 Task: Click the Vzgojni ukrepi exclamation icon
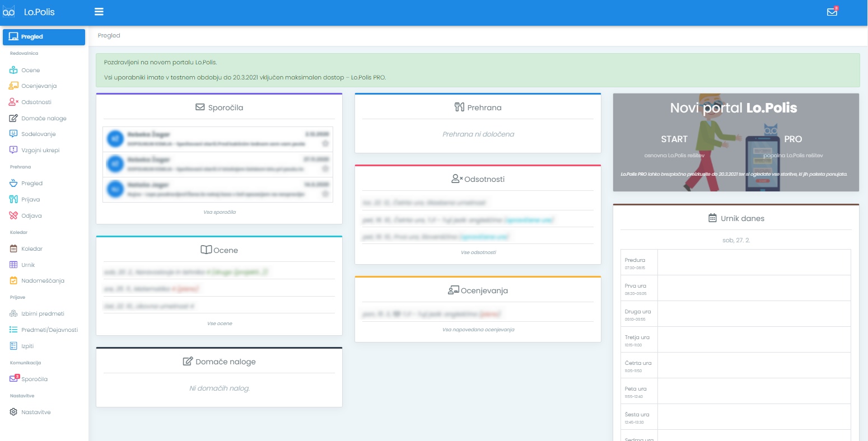[13, 150]
